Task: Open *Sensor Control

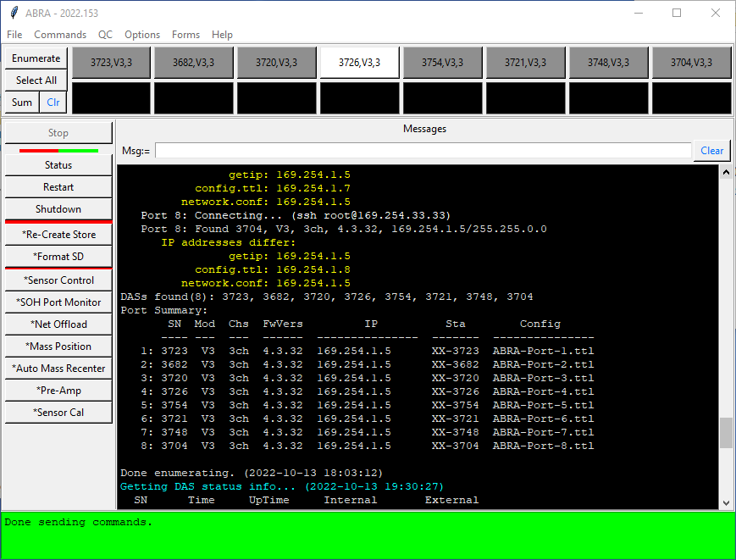Action: point(58,280)
